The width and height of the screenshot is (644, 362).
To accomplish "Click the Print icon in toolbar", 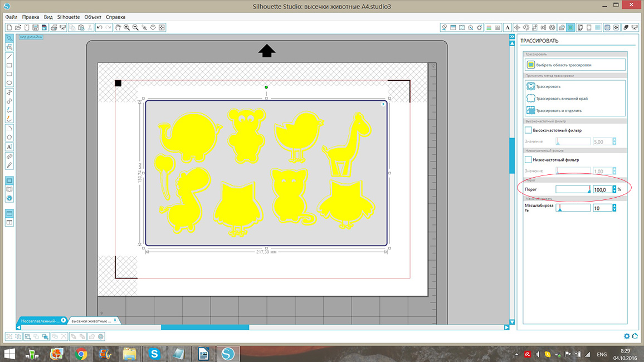I will [53, 27].
